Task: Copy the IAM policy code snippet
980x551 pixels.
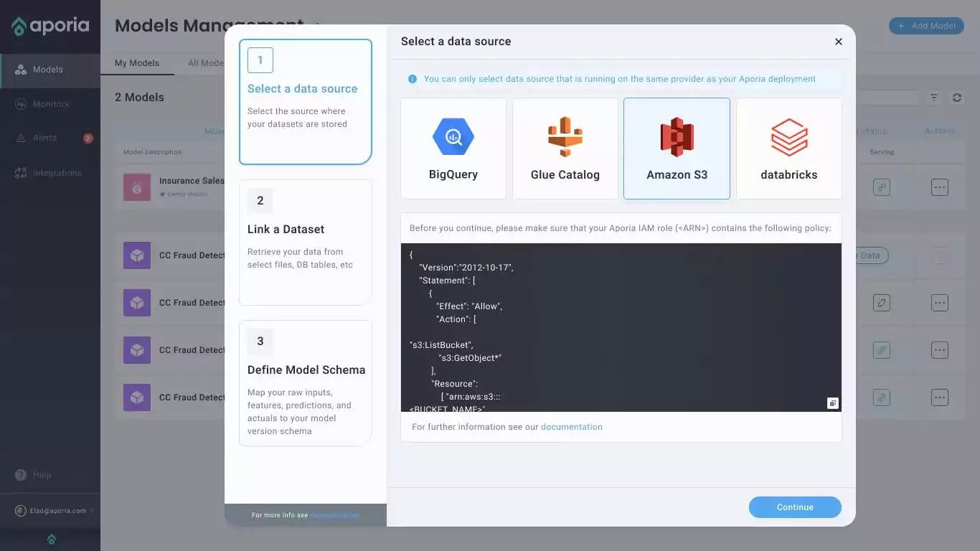Action: pyautogui.click(x=832, y=403)
